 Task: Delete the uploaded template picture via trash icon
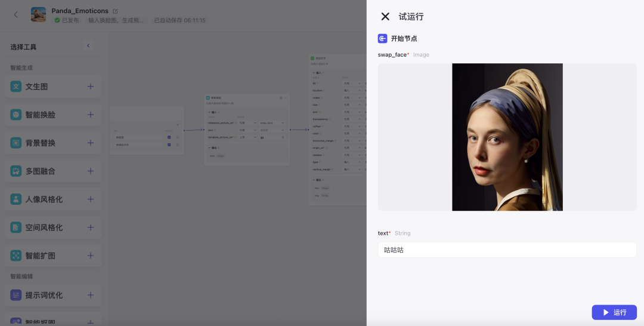pos(283,137)
